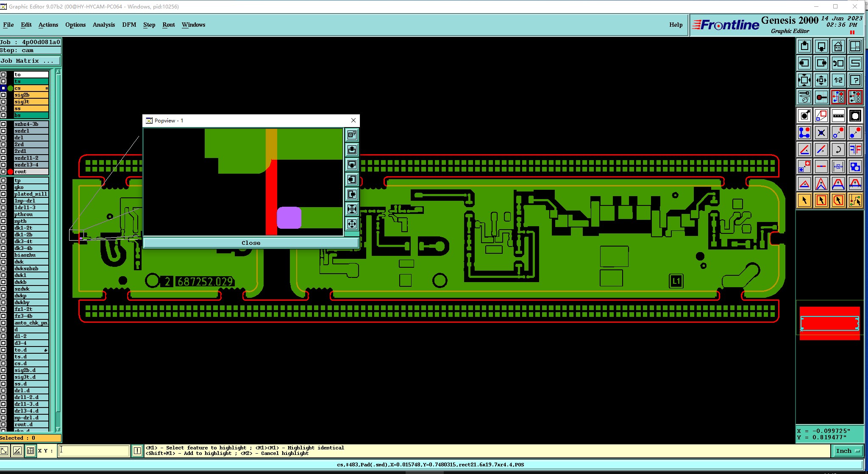Toggle checkbox for layer cs

3,88
